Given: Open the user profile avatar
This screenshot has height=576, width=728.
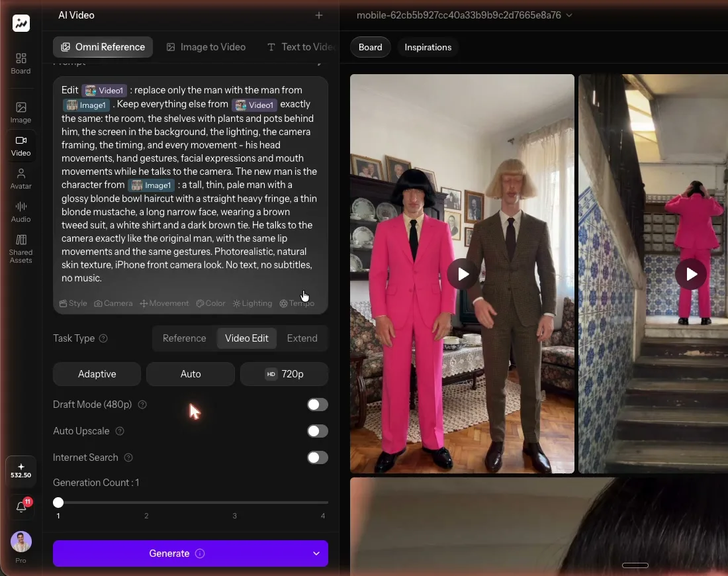Looking at the screenshot, I should (21, 542).
